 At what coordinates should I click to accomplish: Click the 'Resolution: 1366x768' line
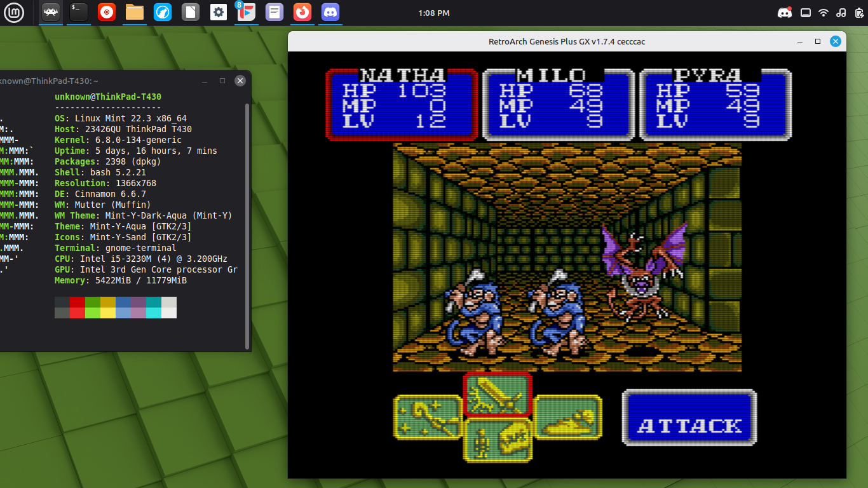105,183
